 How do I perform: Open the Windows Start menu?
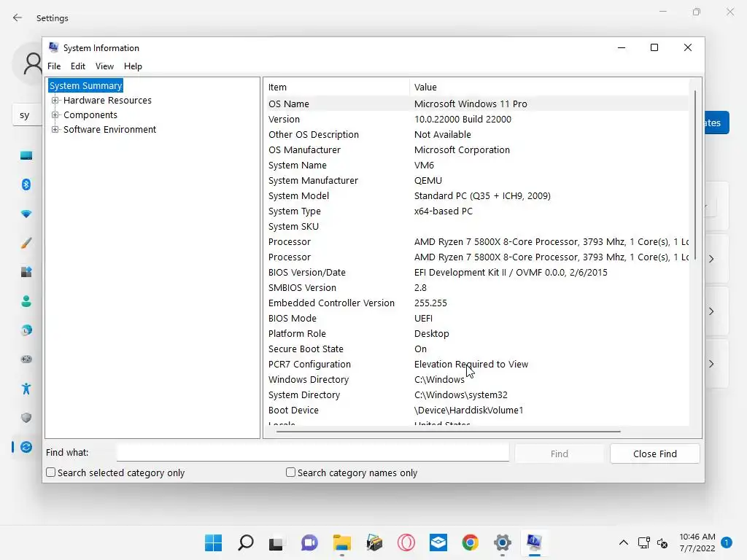[x=213, y=542]
